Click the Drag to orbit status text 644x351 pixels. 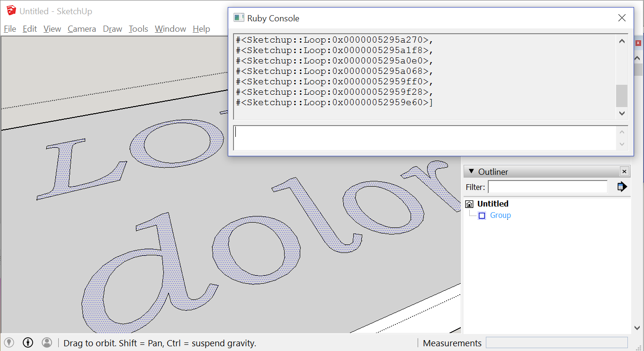(160, 343)
